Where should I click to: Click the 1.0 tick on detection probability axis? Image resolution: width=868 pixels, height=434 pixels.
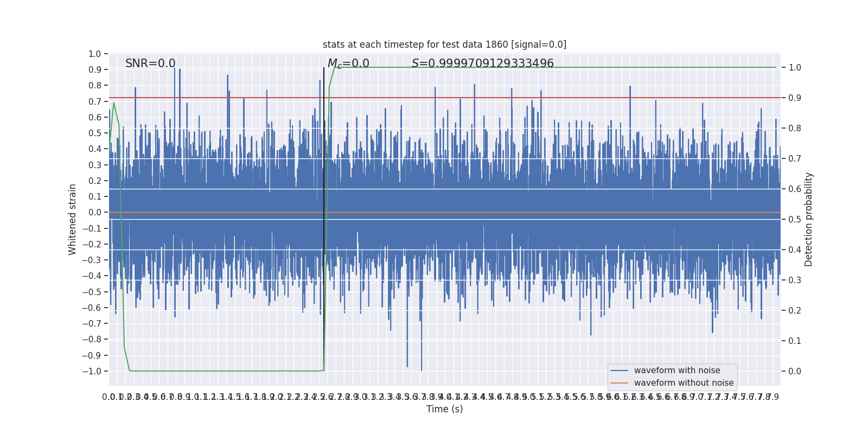795,67
